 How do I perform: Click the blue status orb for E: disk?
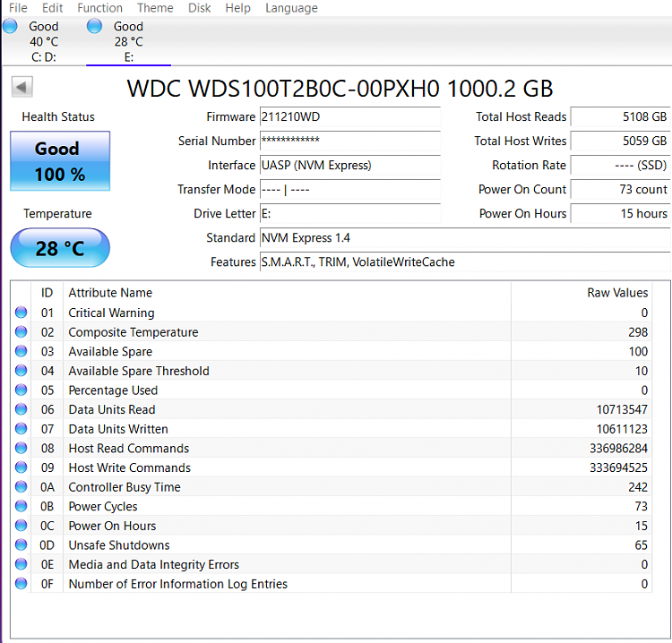pyautogui.click(x=94, y=26)
